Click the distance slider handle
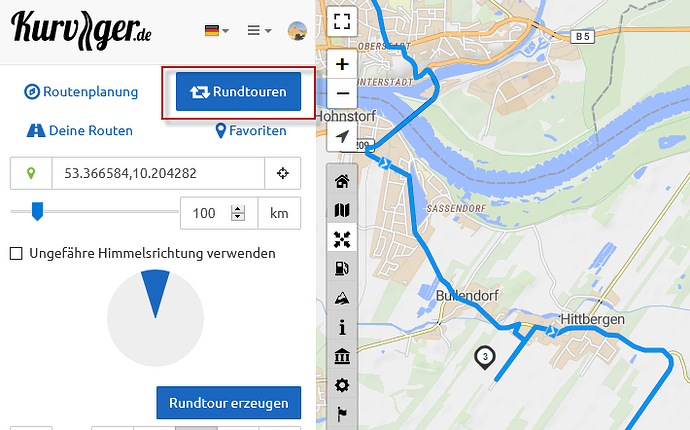This screenshot has width=690, height=430. pyautogui.click(x=37, y=211)
